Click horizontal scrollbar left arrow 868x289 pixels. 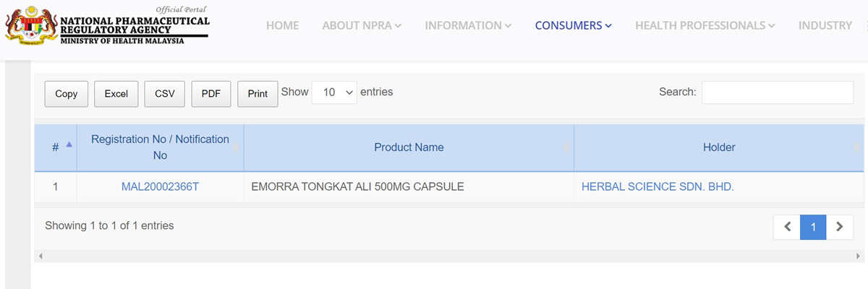point(41,256)
